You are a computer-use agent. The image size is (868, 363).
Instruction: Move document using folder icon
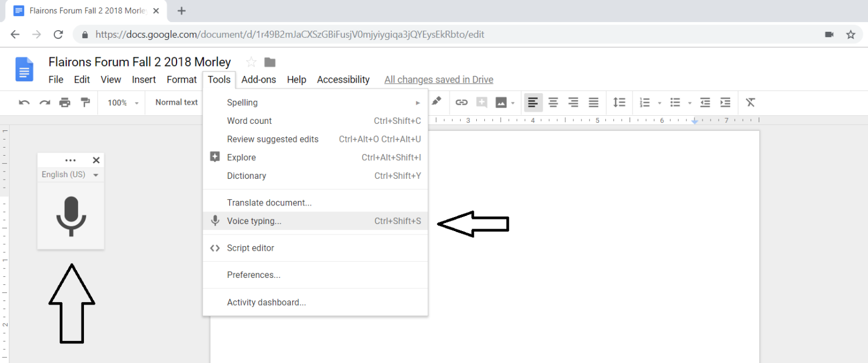point(270,62)
